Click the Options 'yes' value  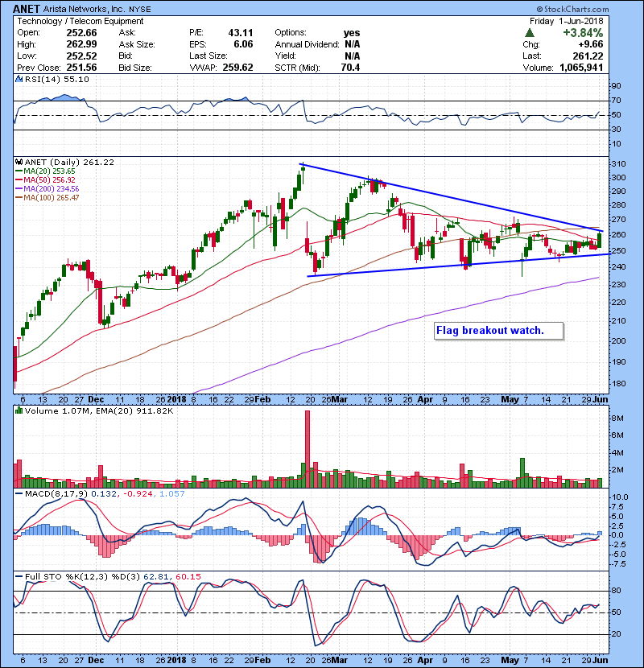click(352, 33)
